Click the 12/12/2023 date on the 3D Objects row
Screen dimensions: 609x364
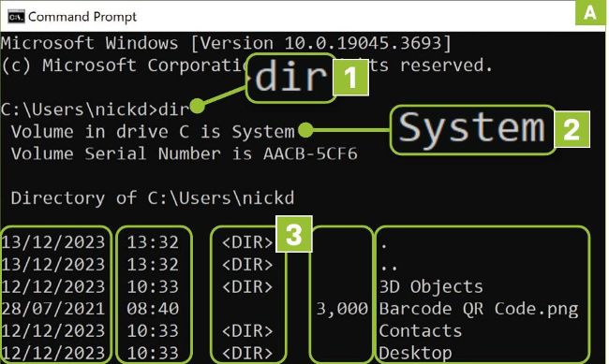tap(53, 286)
